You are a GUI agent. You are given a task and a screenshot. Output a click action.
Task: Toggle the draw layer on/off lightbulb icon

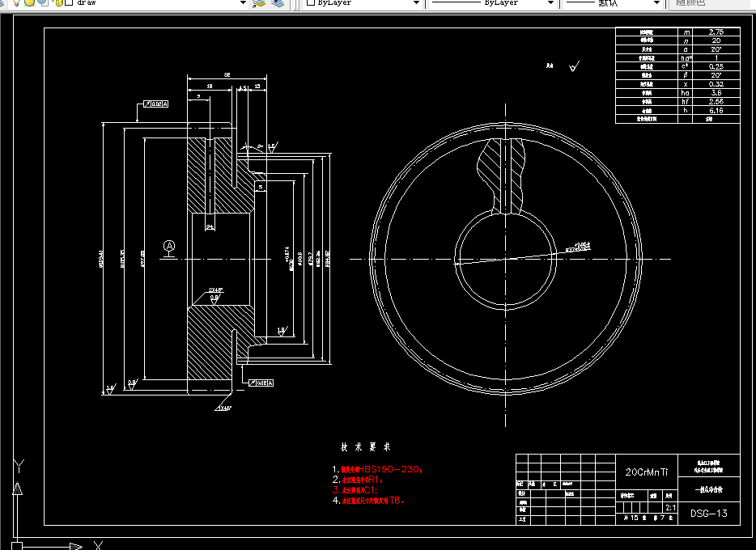[17, 2]
